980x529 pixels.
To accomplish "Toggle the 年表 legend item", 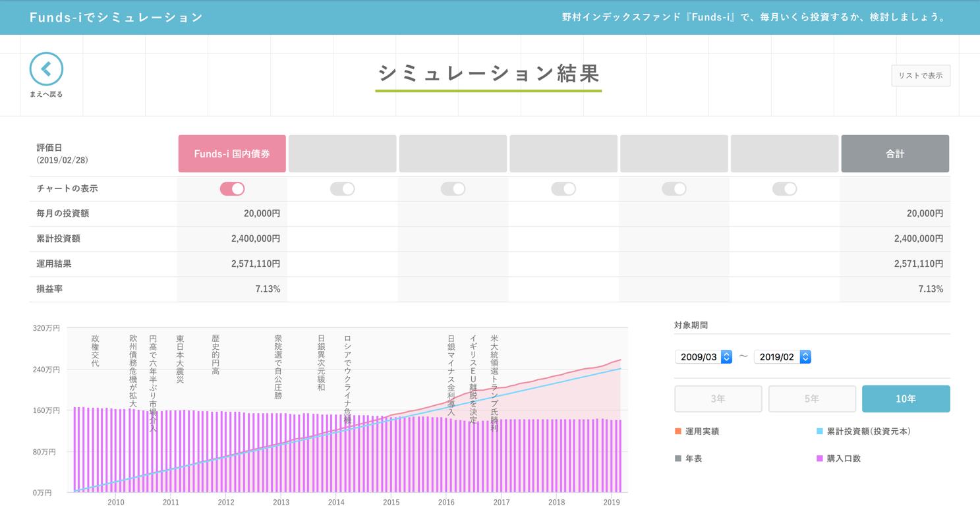I will coord(688,459).
